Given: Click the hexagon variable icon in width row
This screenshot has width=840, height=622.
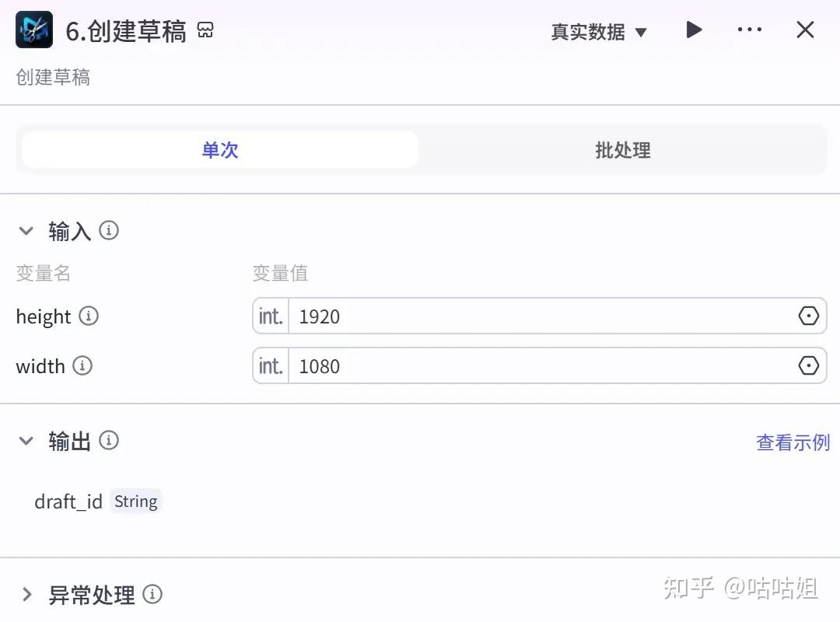Looking at the screenshot, I should click(x=809, y=366).
